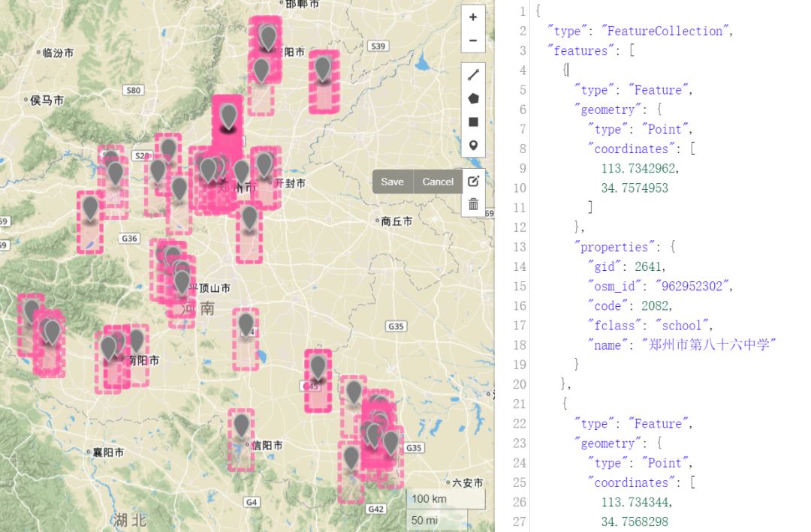This screenshot has height=532, width=811.
Task: Select the rectangle drawing tool
Action: 472,121
